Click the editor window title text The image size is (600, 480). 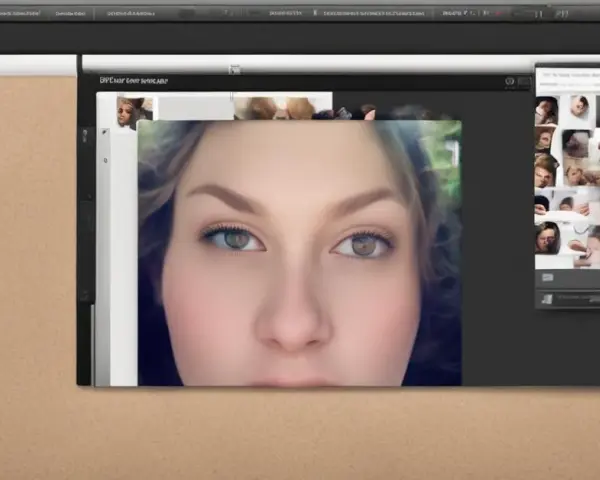[x=134, y=80]
